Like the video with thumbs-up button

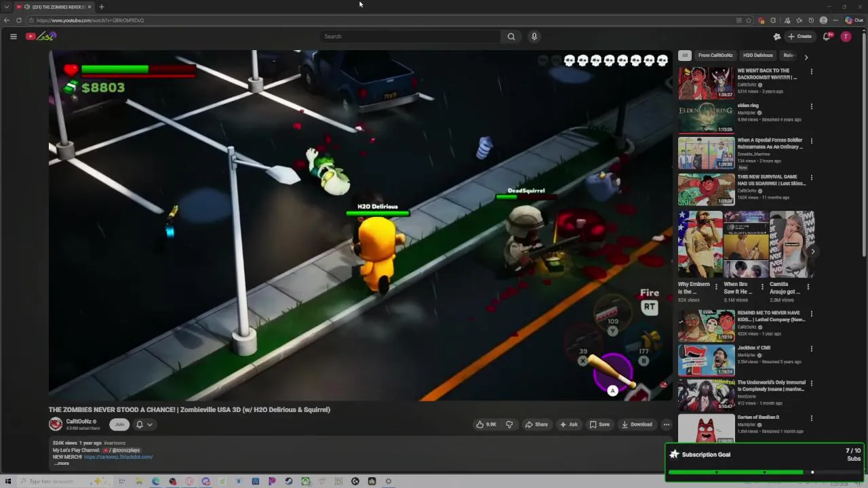pos(486,424)
